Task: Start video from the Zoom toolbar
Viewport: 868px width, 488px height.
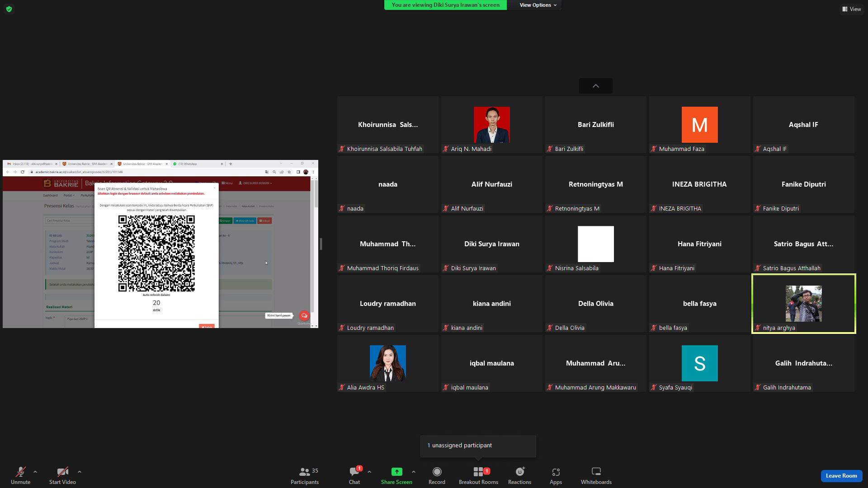Action: click(62, 475)
